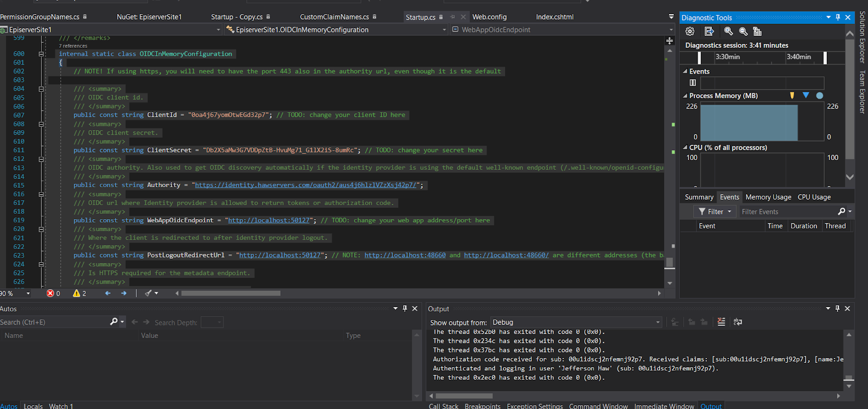
Task: Pin the Diagnostic Tools panel
Action: [x=838, y=17]
